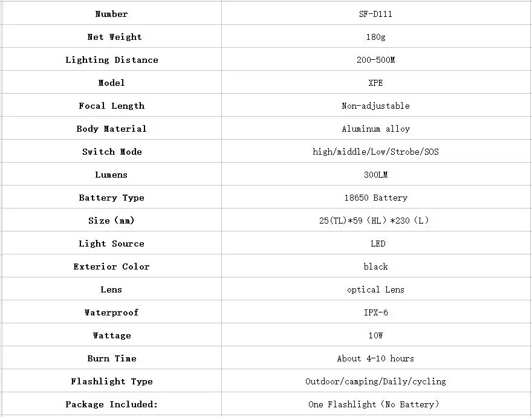The height and width of the screenshot is (417, 532).
Task: Select the Aluminum alloy cell
Action: click(x=376, y=128)
